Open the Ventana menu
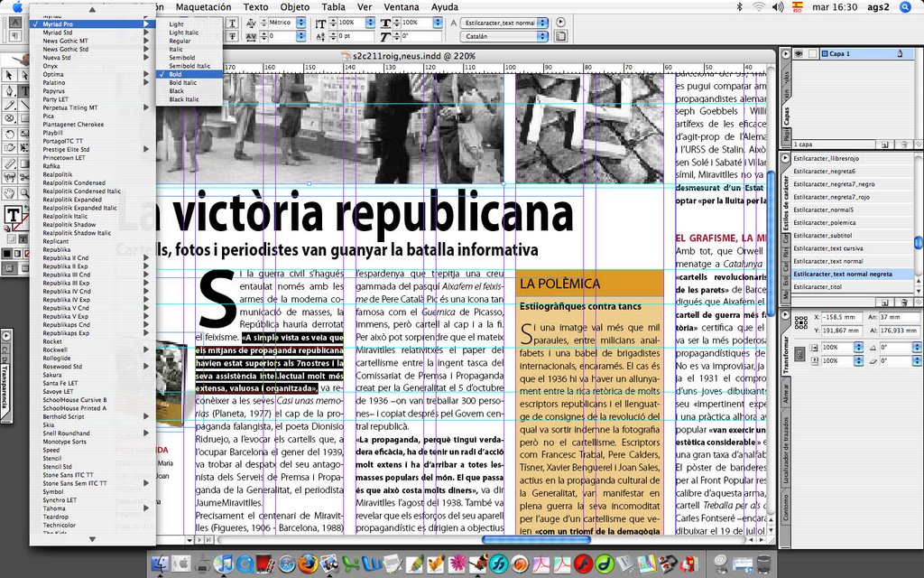The image size is (924, 578). (402, 7)
